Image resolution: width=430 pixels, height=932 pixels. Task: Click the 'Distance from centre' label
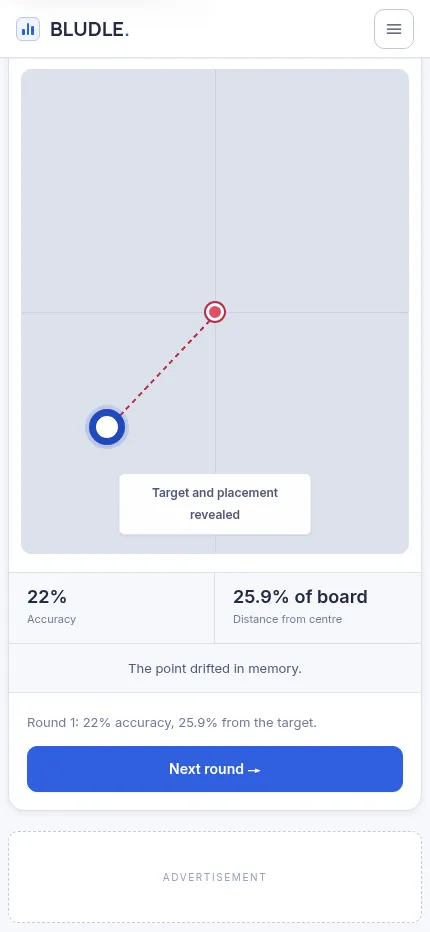[287, 619]
